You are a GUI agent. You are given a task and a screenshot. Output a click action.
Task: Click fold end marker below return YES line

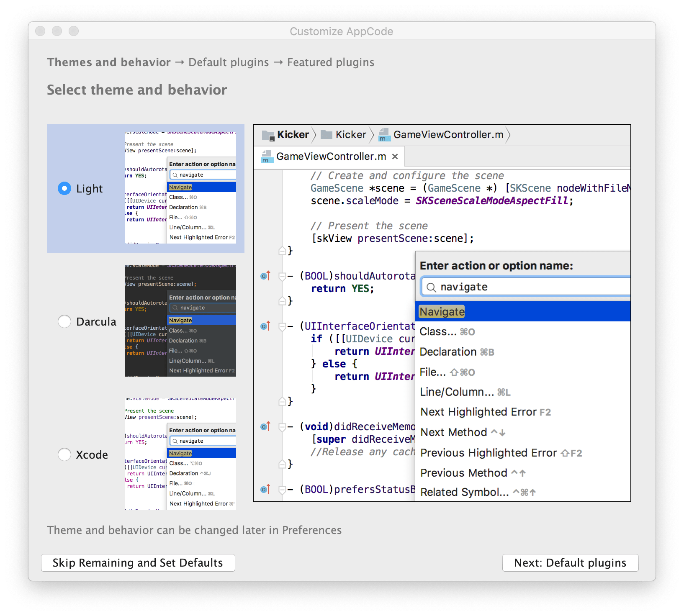282,301
